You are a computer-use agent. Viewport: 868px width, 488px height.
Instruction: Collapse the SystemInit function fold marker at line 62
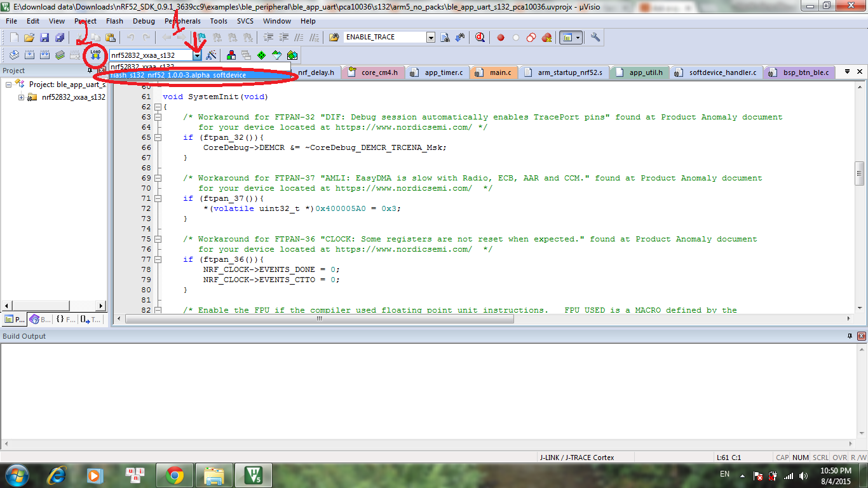(x=158, y=107)
